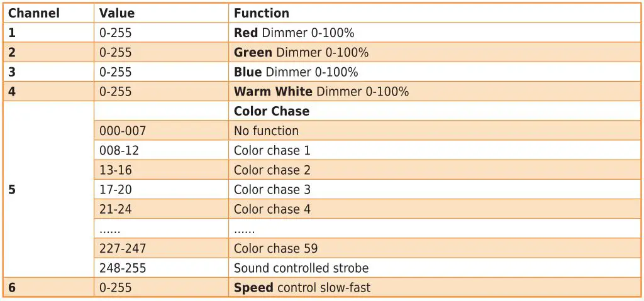Click the Function column header

(x=262, y=13)
